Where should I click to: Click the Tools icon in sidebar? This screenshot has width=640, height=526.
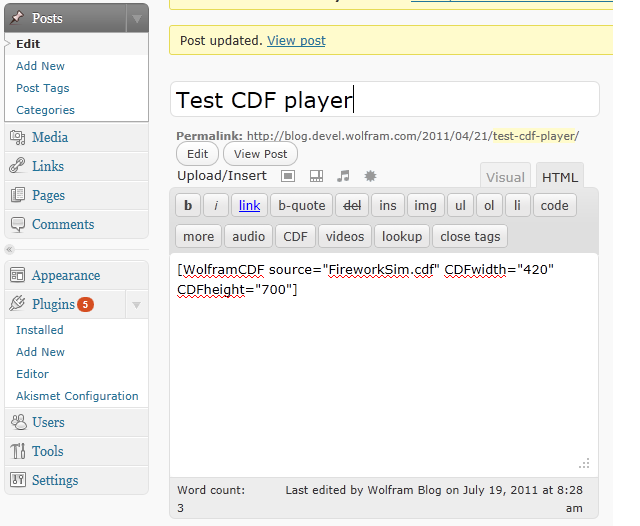click(17, 451)
